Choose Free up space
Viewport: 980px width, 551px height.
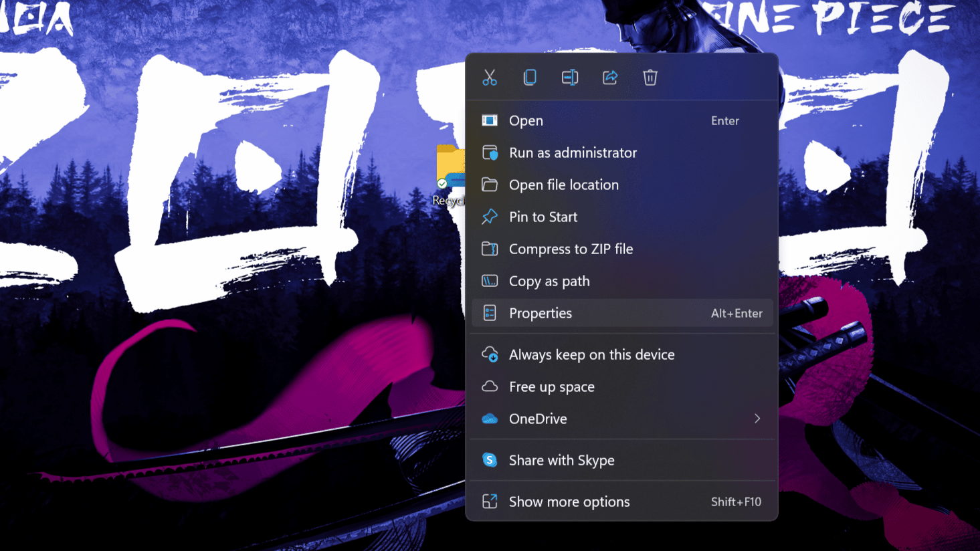(x=551, y=387)
